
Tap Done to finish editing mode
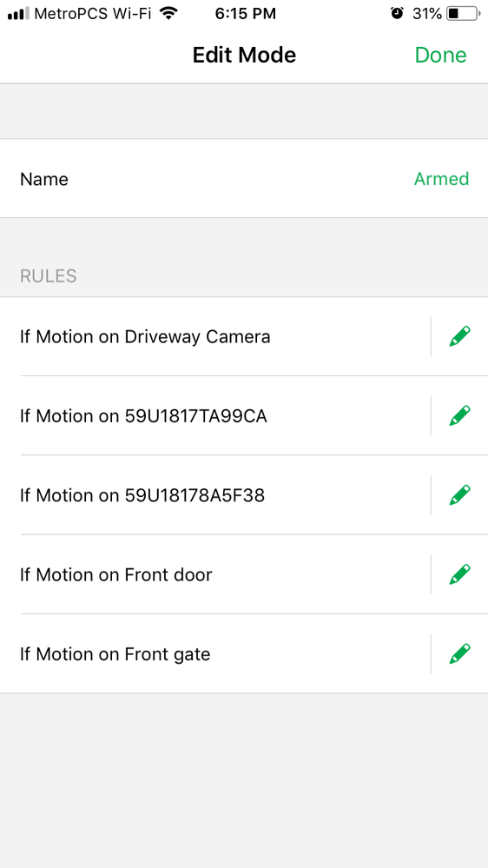coord(440,55)
